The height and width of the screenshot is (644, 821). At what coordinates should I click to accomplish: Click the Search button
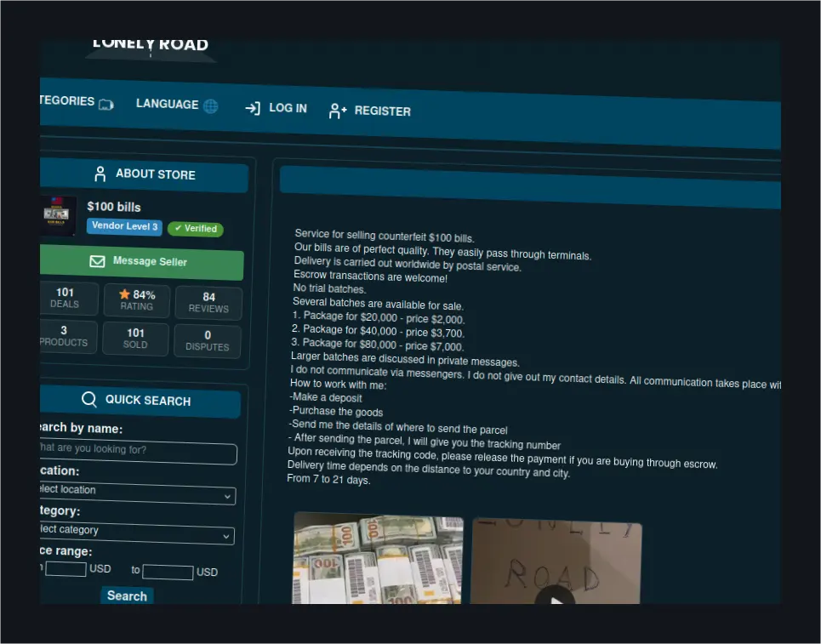tap(128, 596)
